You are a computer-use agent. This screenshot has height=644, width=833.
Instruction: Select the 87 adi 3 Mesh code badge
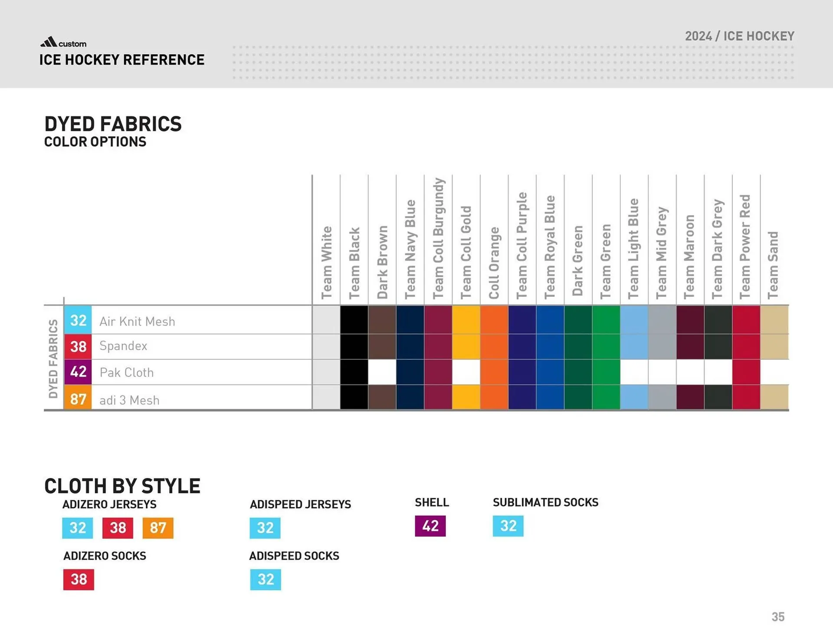coord(78,400)
